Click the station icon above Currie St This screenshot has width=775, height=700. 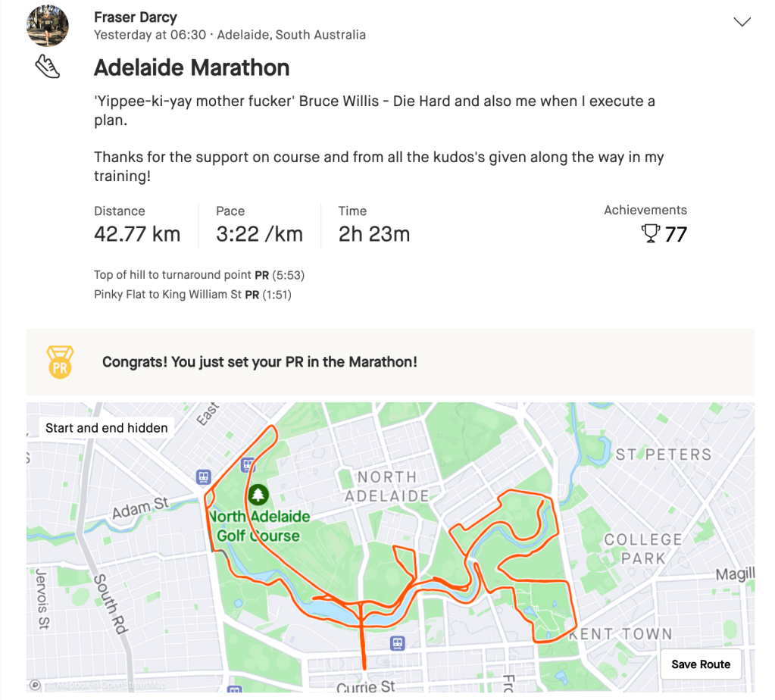(x=396, y=643)
